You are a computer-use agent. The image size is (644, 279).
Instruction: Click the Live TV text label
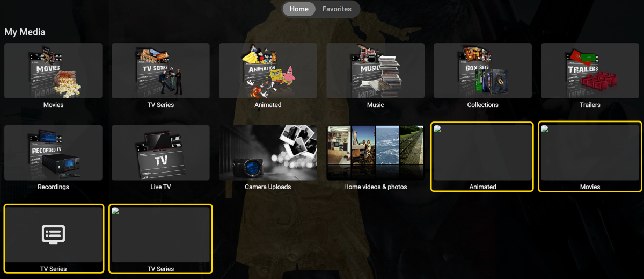click(x=160, y=187)
